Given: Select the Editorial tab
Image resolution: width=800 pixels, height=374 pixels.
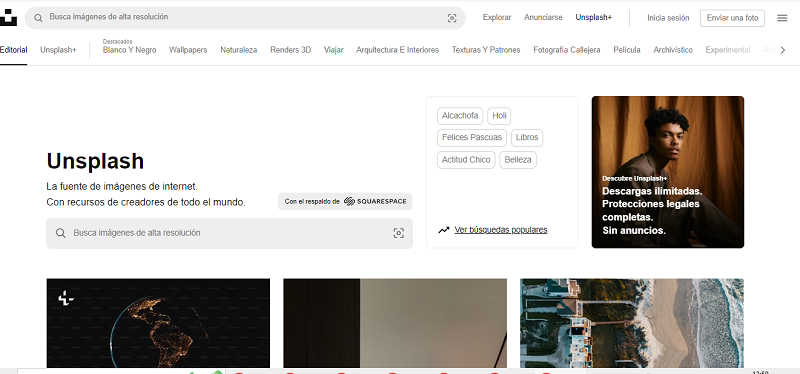Looking at the screenshot, I should click(13, 50).
